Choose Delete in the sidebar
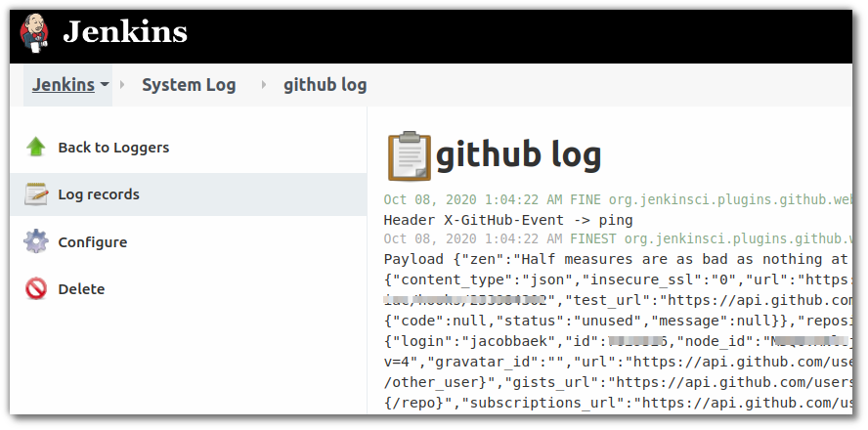868x430 pixels. pos(81,289)
